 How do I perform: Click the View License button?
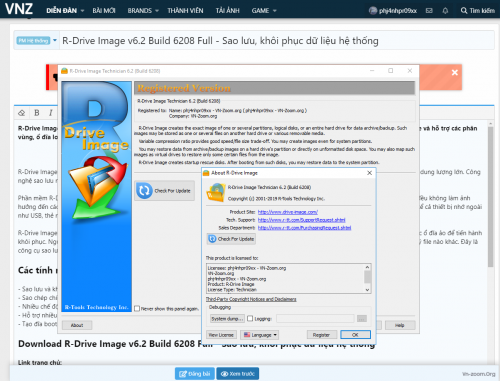[x=221, y=335]
